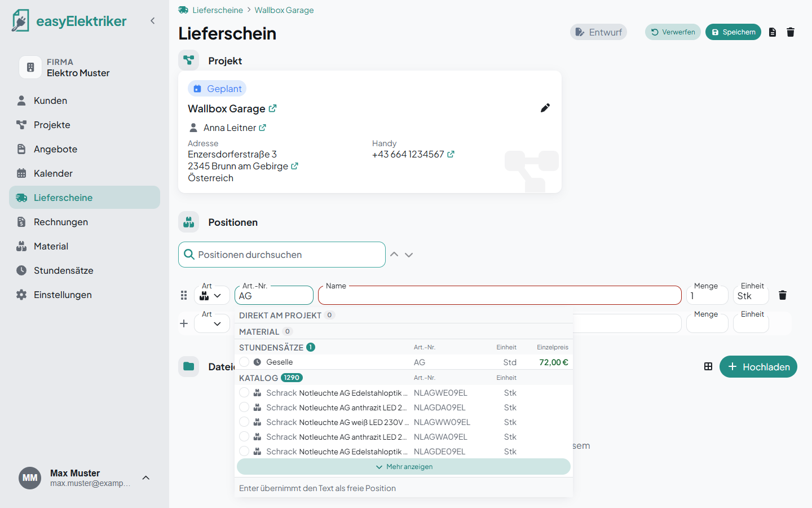The image size is (812, 508).
Task: Click the Firma building icon
Action: (30, 67)
